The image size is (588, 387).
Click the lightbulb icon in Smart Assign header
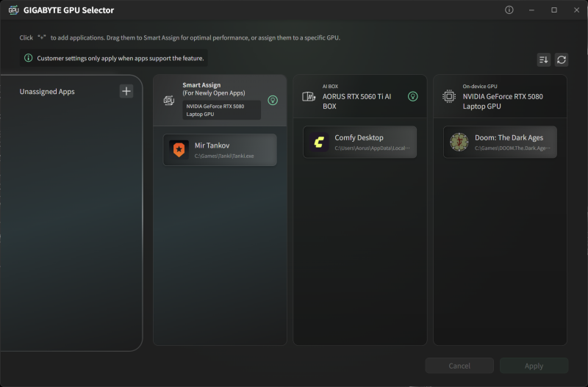click(273, 100)
